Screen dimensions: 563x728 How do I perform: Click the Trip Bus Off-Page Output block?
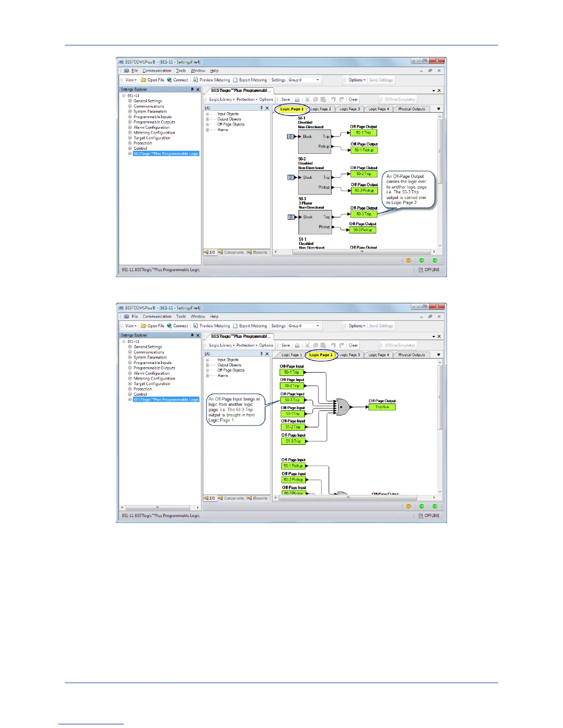click(x=382, y=407)
